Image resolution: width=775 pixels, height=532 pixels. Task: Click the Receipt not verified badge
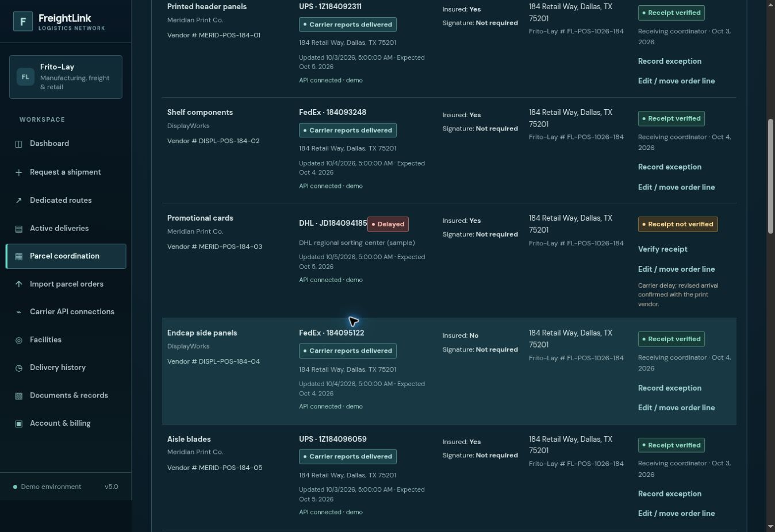[x=678, y=224]
